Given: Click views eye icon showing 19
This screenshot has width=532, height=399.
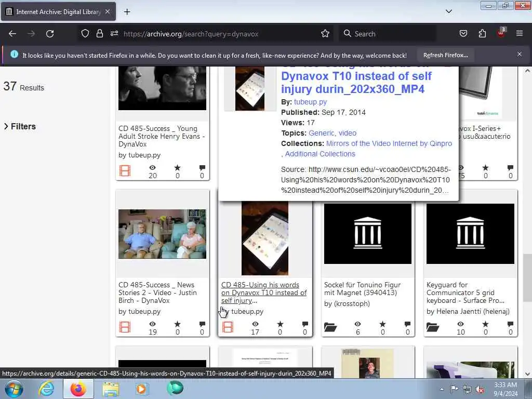Looking at the screenshot, I should [x=153, y=324].
